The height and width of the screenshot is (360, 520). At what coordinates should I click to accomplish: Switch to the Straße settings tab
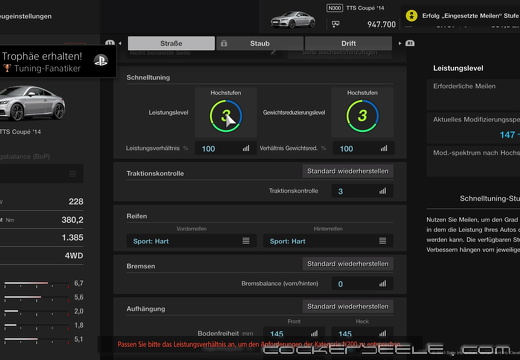click(x=171, y=43)
